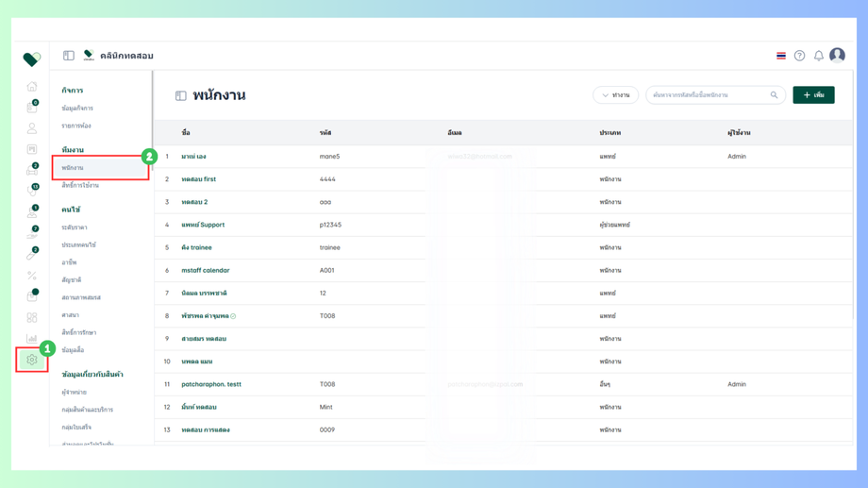Open ศาสนา in settings menu
The image size is (868, 488).
(70, 314)
